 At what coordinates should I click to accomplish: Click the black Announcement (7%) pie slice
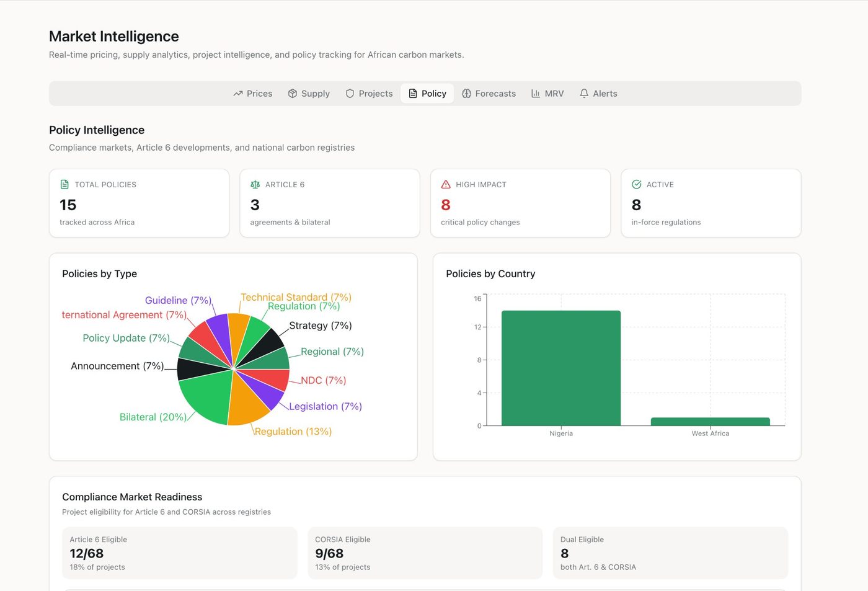196,368
